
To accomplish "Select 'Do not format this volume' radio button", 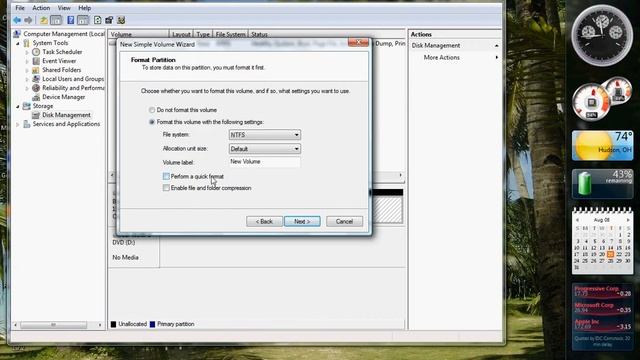I will (x=152, y=110).
